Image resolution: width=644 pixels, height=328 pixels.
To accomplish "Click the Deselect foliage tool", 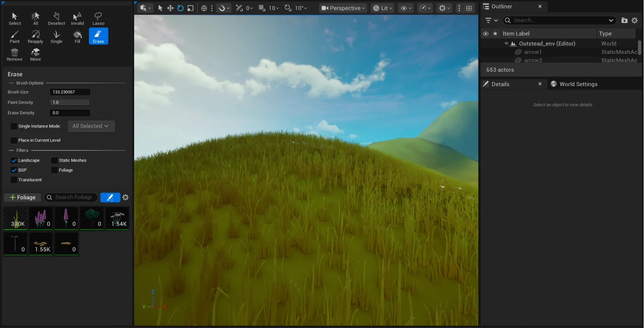I will [56, 19].
